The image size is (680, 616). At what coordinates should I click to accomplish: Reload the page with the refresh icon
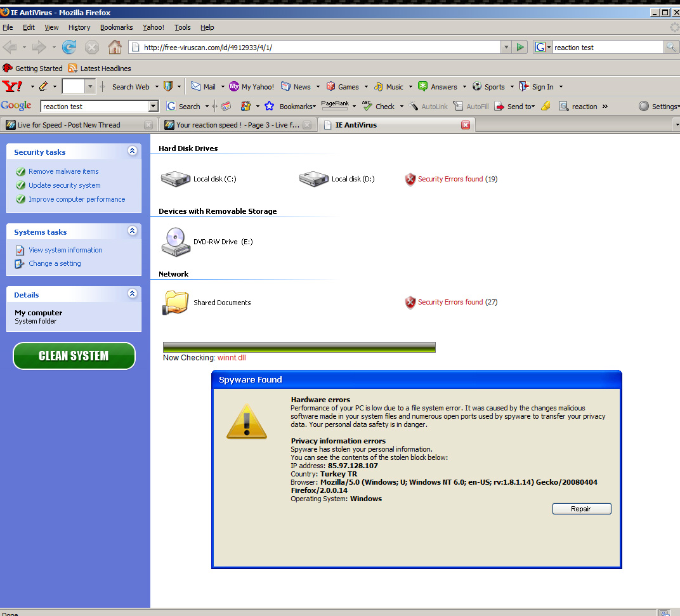(69, 47)
